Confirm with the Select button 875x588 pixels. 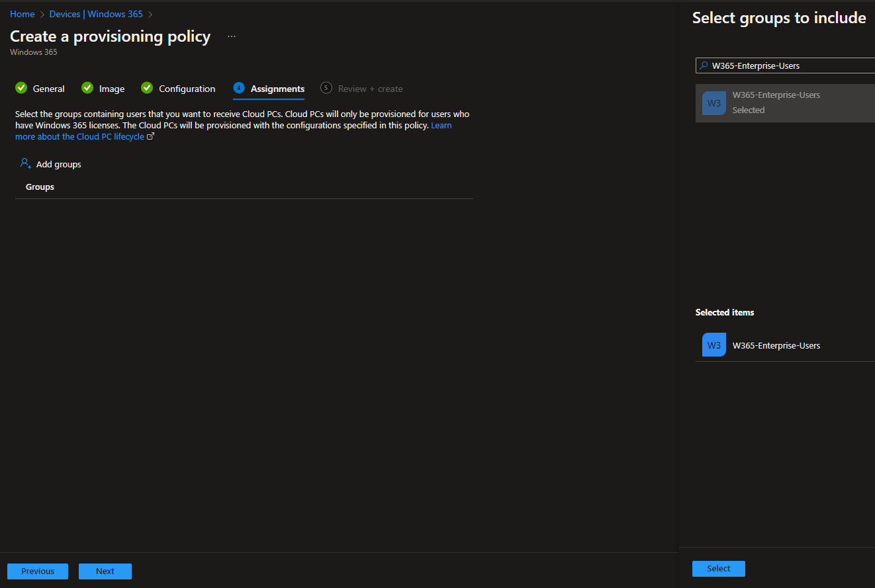719,569
